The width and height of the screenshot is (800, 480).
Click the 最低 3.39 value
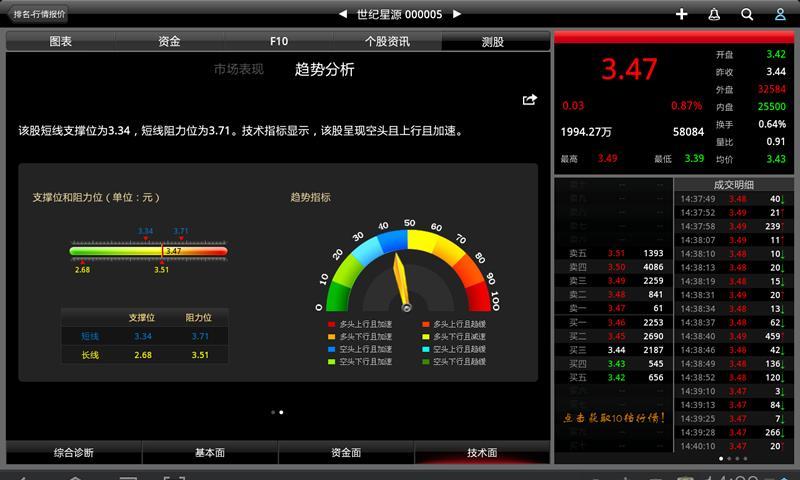[x=694, y=158]
